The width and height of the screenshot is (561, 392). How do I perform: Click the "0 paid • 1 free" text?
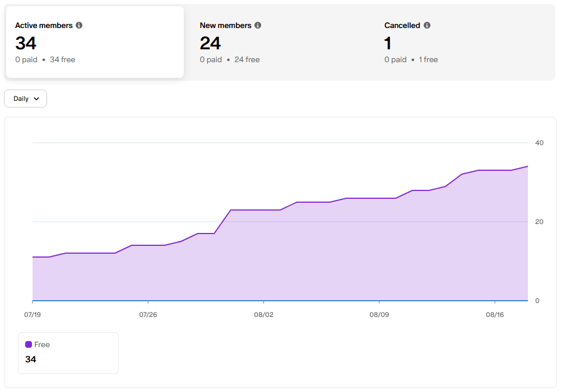tap(411, 59)
